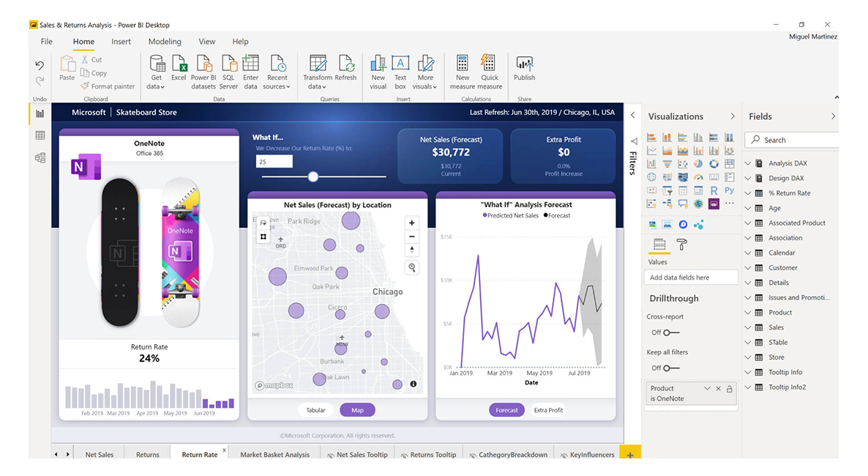Remove the Product drillthrough filter
868x476 pixels.
click(x=719, y=388)
